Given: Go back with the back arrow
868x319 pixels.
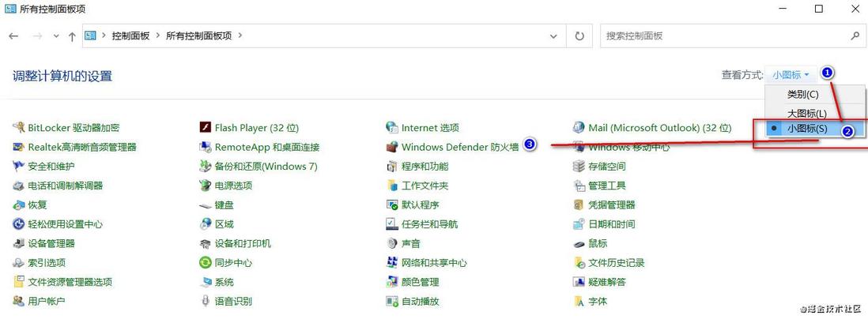Looking at the screenshot, I should [14, 36].
